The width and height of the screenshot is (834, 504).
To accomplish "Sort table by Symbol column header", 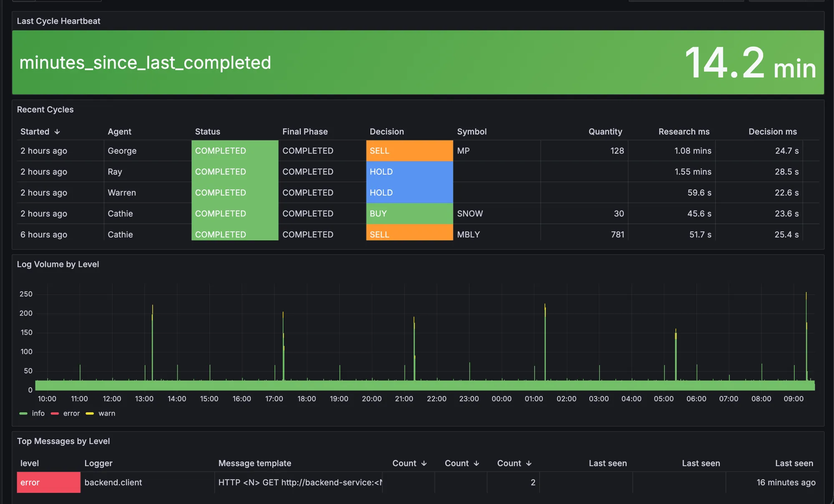I will [472, 132].
